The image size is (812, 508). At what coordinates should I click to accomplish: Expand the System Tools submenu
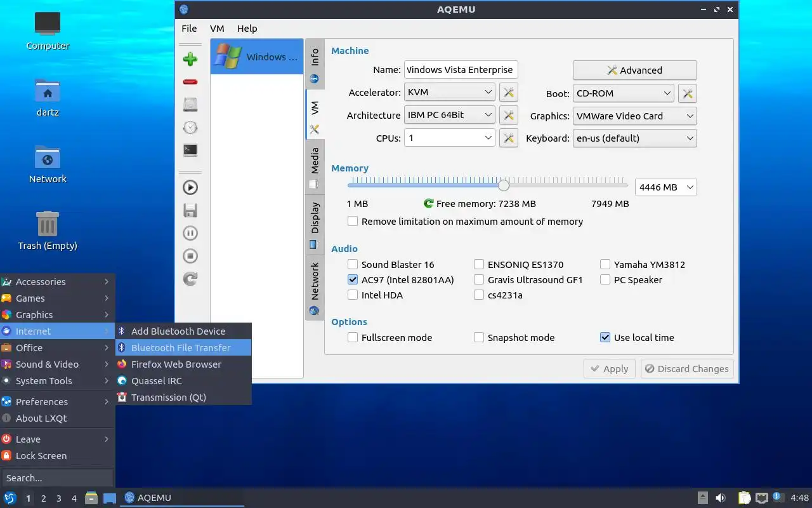point(57,381)
